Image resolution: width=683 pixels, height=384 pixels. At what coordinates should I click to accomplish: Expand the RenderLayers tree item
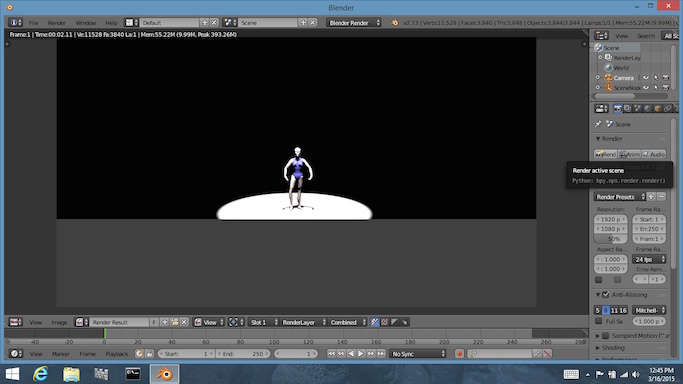click(x=600, y=57)
